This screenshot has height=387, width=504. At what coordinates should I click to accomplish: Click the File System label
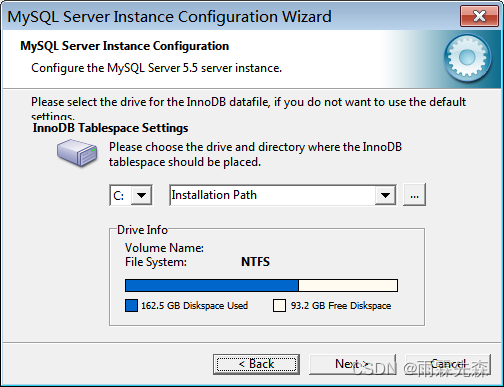(x=156, y=262)
